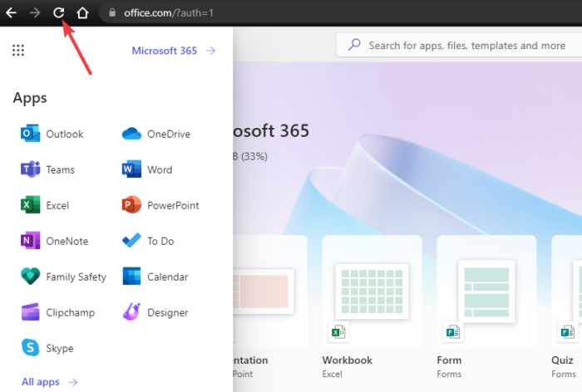This screenshot has width=582, height=392.
Task: Launch the Word app
Action: pos(147,169)
